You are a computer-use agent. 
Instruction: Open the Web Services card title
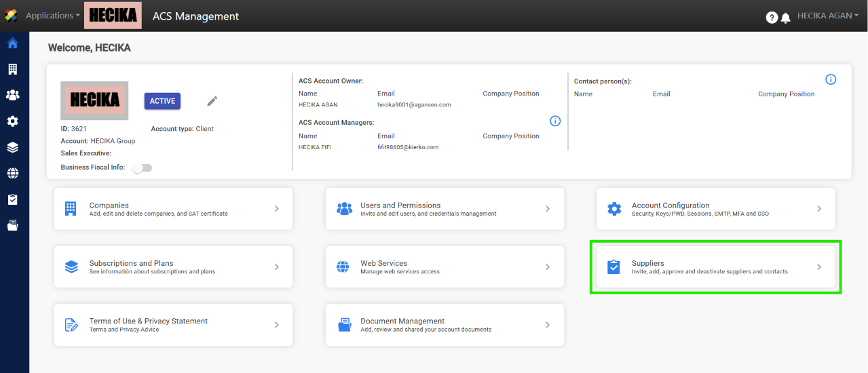point(384,263)
